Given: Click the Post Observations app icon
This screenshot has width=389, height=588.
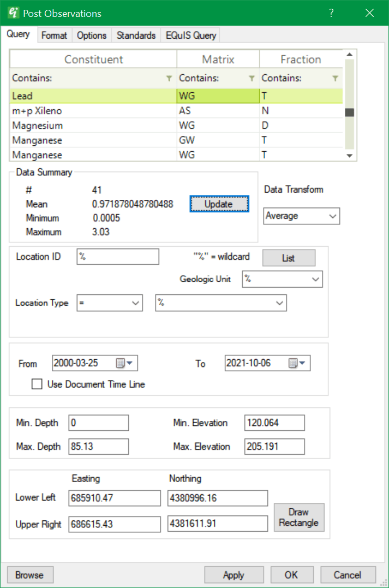Looking at the screenshot, I should pyautogui.click(x=13, y=13).
